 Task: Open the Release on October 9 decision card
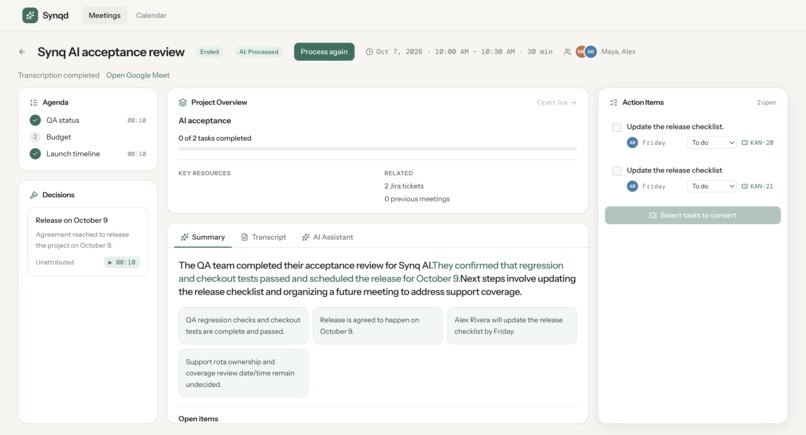[88, 242]
